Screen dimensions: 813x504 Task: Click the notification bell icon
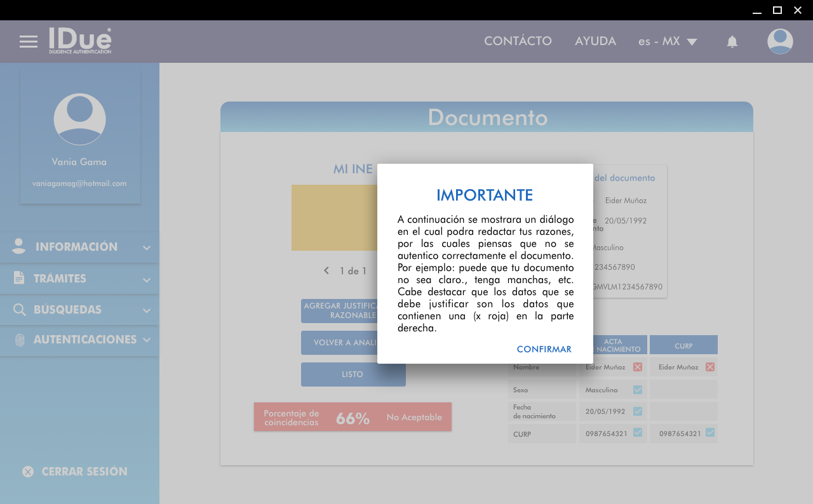pos(732,42)
